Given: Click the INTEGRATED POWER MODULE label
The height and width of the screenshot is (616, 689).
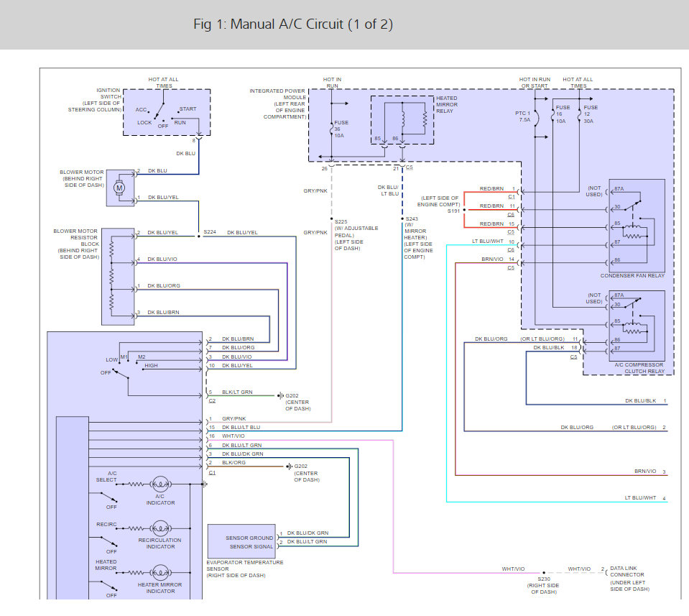Looking at the screenshot, I should pos(278,94).
